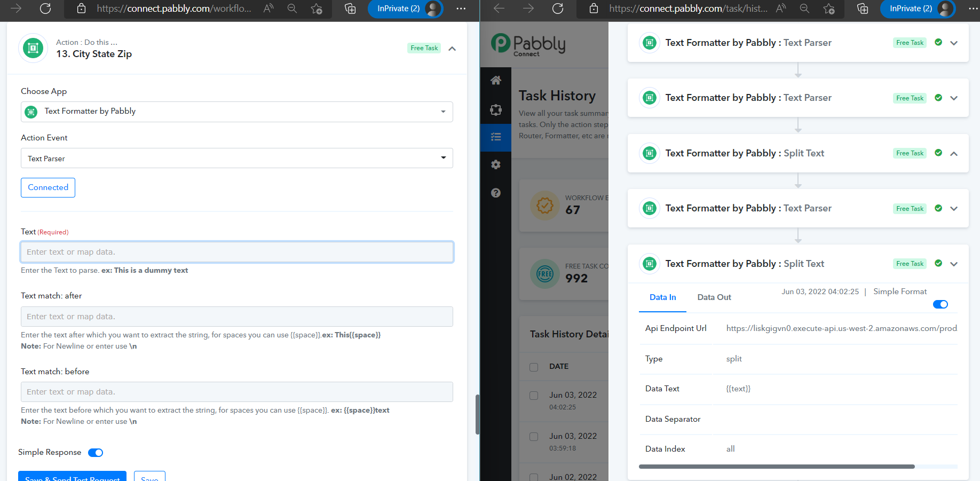980x481 pixels.
Task: Click the Data Text value '{{text}}'
Action: [x=738, y=389]
